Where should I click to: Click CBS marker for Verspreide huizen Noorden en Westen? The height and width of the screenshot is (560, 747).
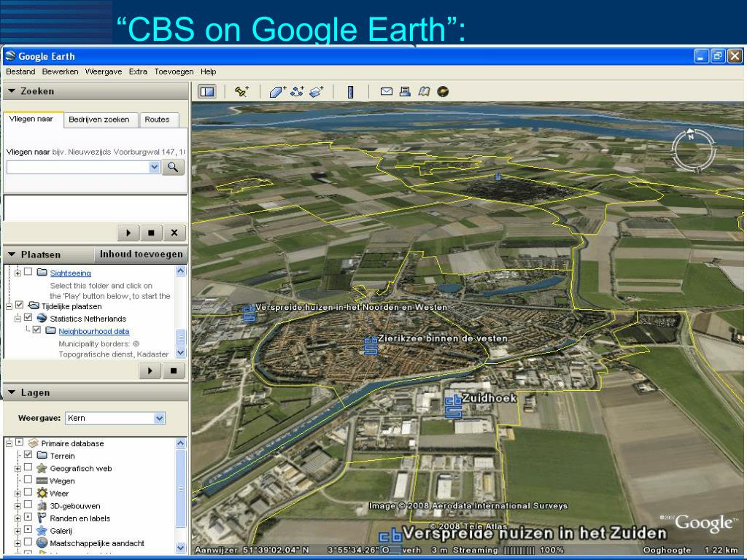point(249,314)
